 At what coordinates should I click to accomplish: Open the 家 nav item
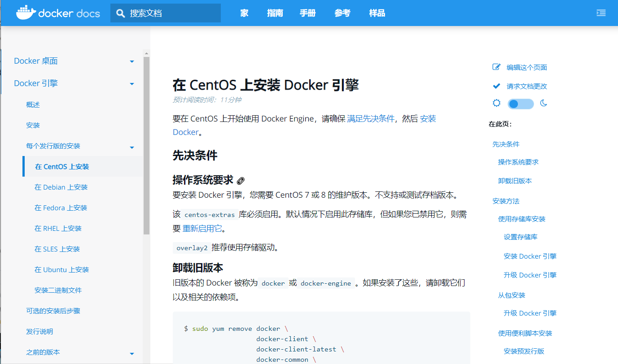(x=244, y=13)
